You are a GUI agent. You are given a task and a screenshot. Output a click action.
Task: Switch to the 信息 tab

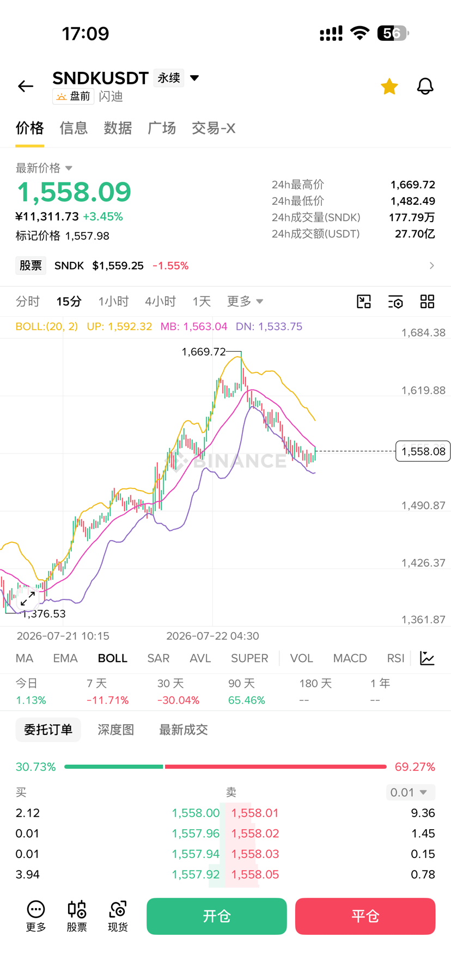[x=74, y=128]
